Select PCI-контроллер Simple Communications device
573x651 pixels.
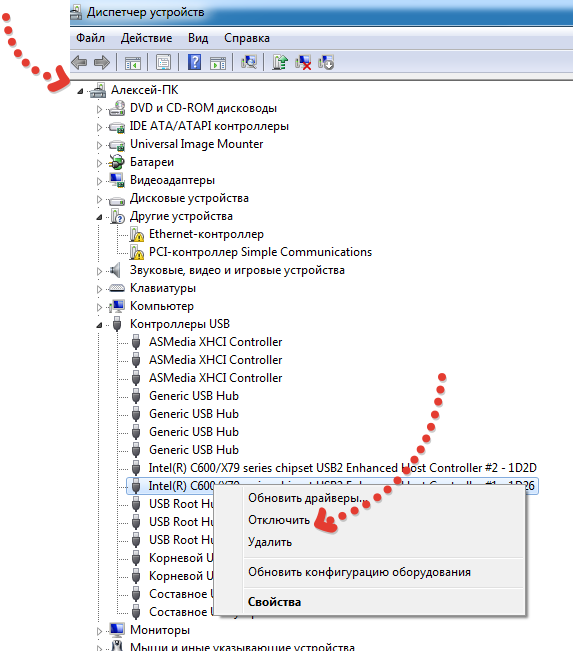tap(260, 252)
